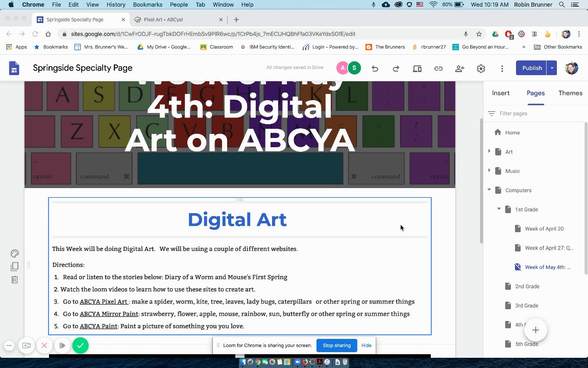Stop sharing the screen
588x368 pixels.
(x=337, y=346)
